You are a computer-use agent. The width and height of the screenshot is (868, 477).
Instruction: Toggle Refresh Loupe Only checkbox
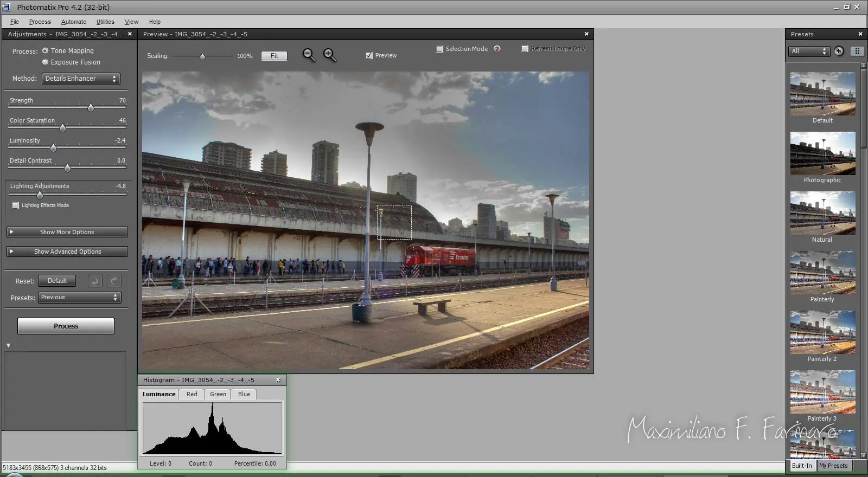525,49
